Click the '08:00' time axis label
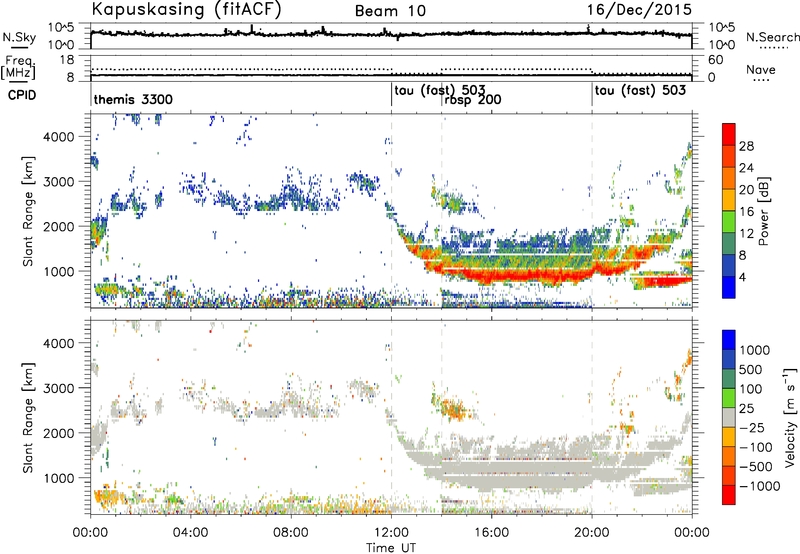Screen dimensions: 800x554 pyautogui.click(x=290, y=533)
